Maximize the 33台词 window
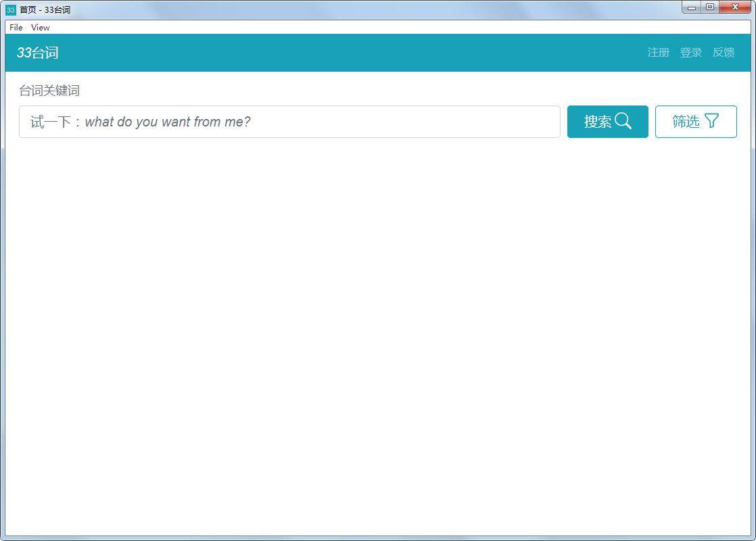The height and width of the screenshot is (541, 756). pyautogui.click(x=709, y=7)
